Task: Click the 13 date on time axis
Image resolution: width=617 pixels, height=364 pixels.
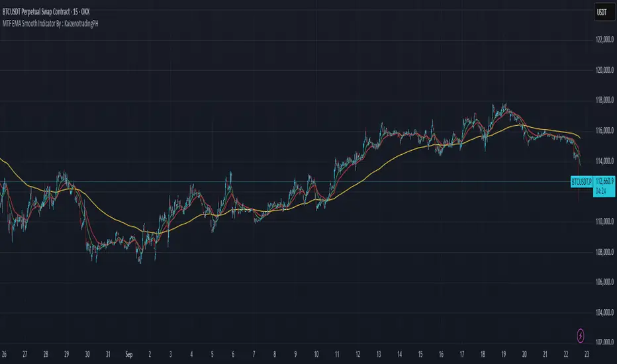Action: (x=379, y=355)
